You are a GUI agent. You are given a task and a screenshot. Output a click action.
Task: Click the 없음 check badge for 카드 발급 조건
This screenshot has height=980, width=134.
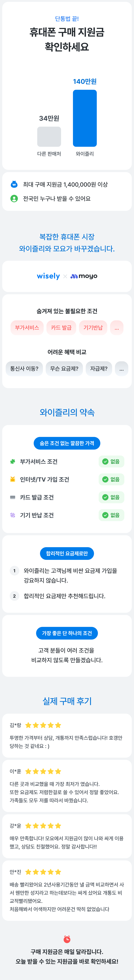coord(111,497)
